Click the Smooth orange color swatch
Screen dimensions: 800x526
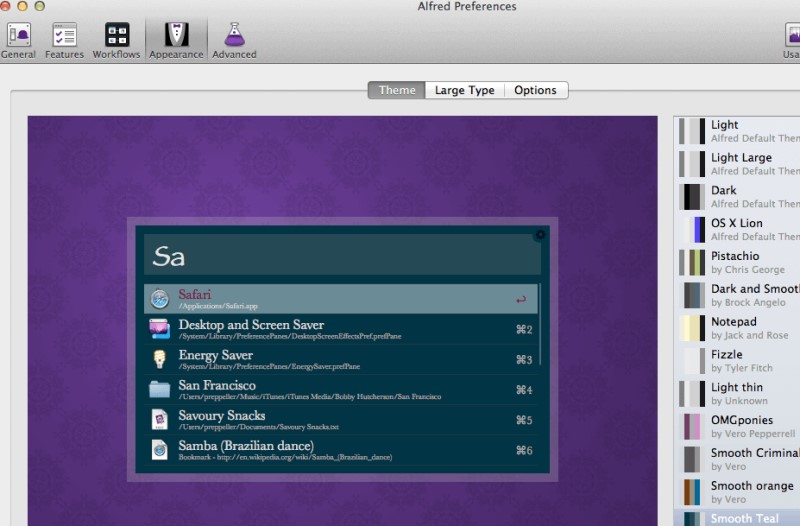(692, 492)
